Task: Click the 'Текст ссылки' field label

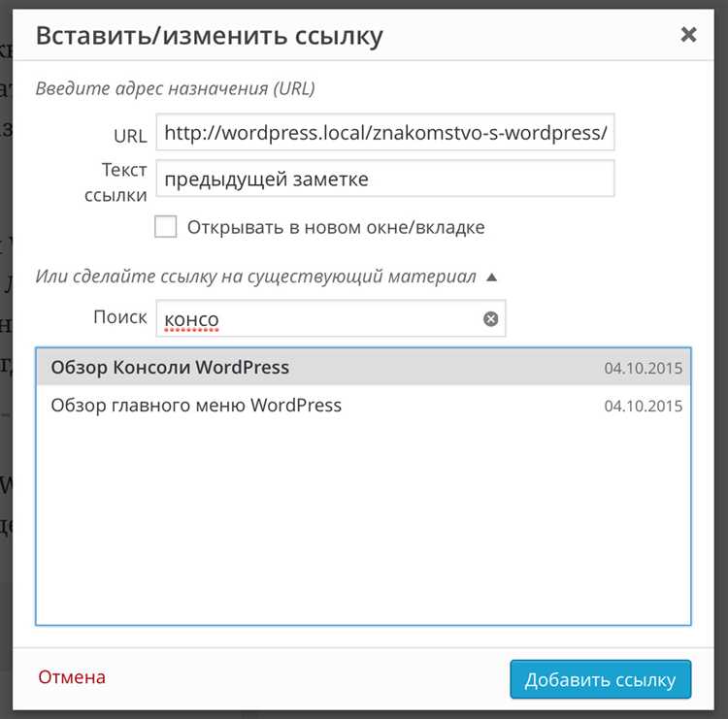Action: click(x=117, y=182)
